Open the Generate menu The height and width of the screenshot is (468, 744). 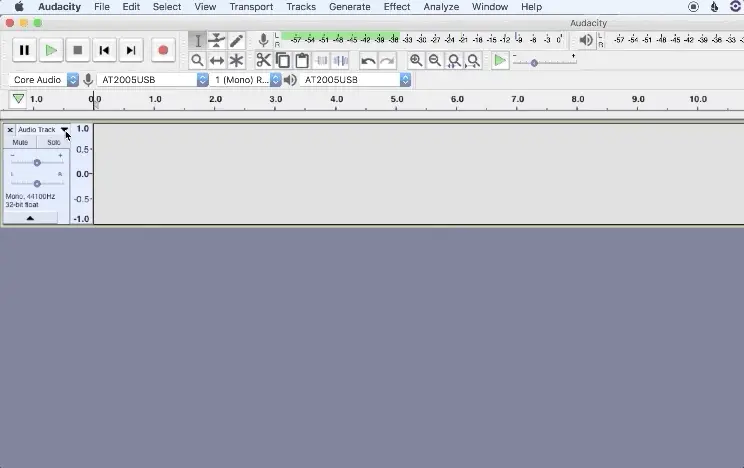[350, 7]
